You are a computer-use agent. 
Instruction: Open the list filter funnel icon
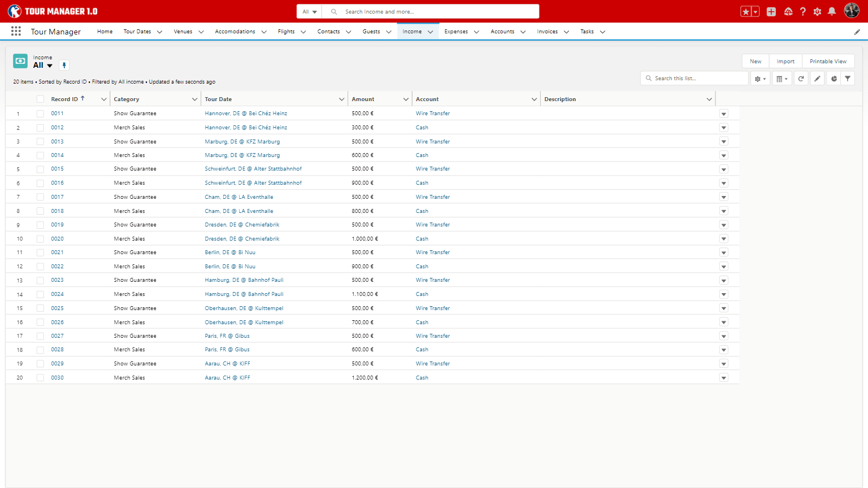click(x=848, y=79)
